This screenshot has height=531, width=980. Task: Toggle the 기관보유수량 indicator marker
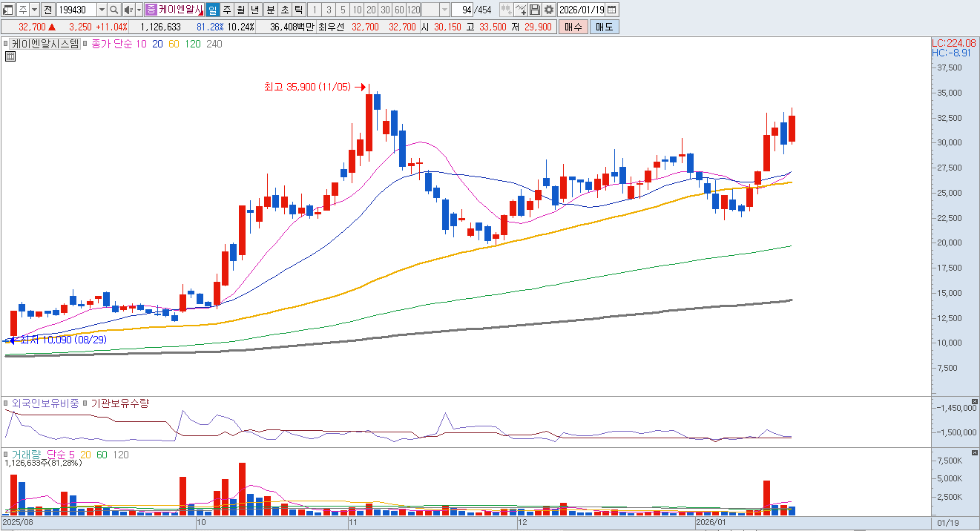(x=86, y=403)
